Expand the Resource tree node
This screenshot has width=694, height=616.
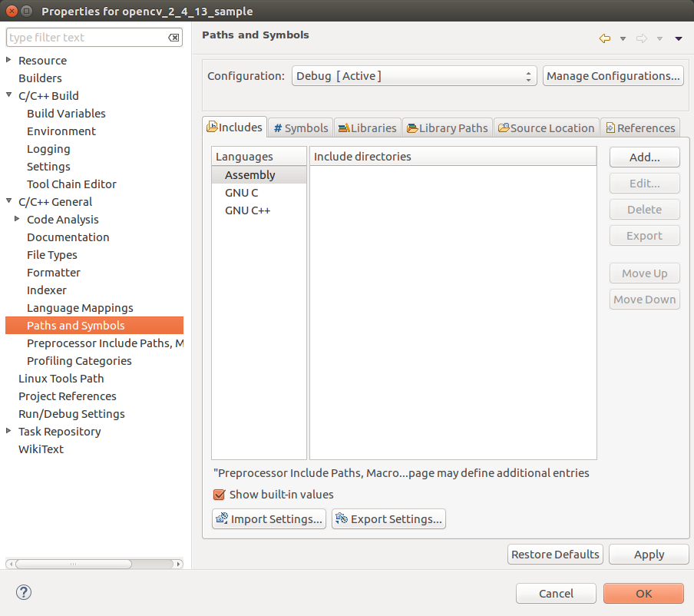pyautogui.click(x=8, y=60)
